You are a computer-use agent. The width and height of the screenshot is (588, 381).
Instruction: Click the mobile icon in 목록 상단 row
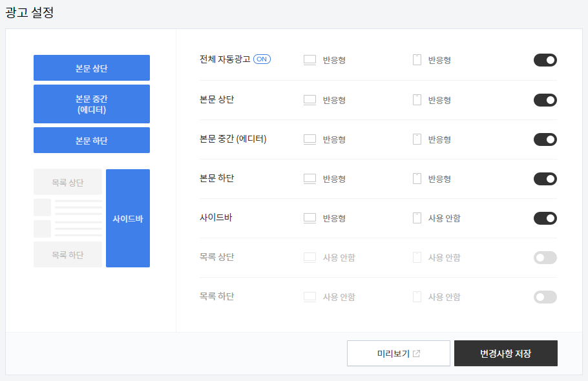(417, 258)
